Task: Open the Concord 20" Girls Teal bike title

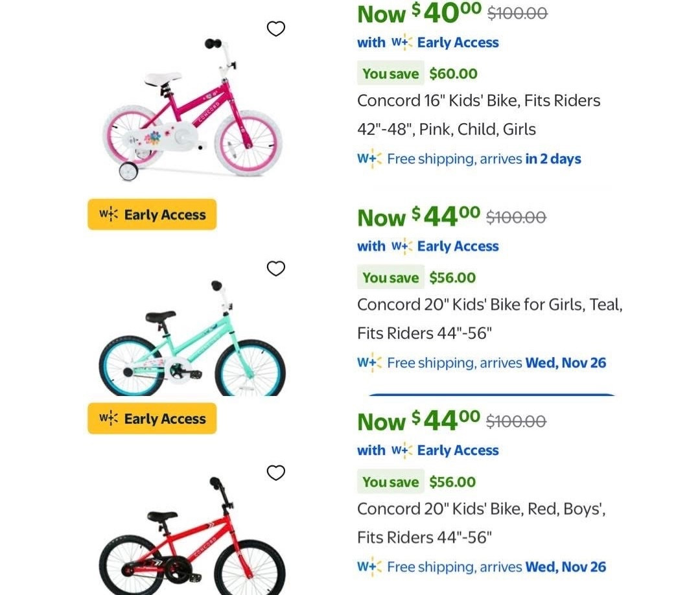Action: point(489,318)
